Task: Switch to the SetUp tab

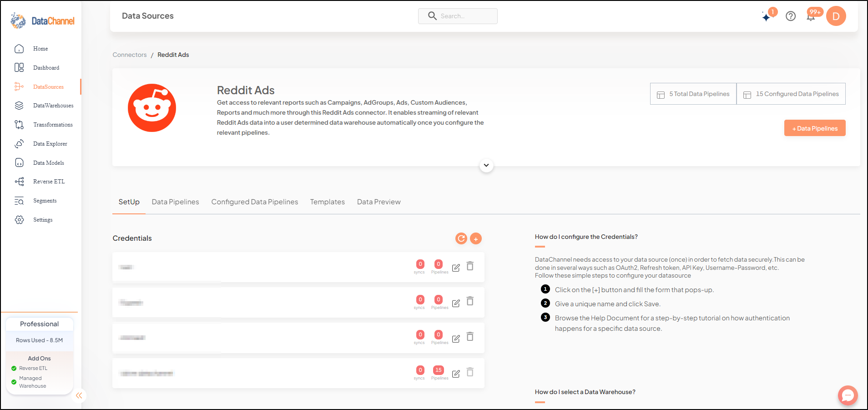Action: click(x=129, y=202)
